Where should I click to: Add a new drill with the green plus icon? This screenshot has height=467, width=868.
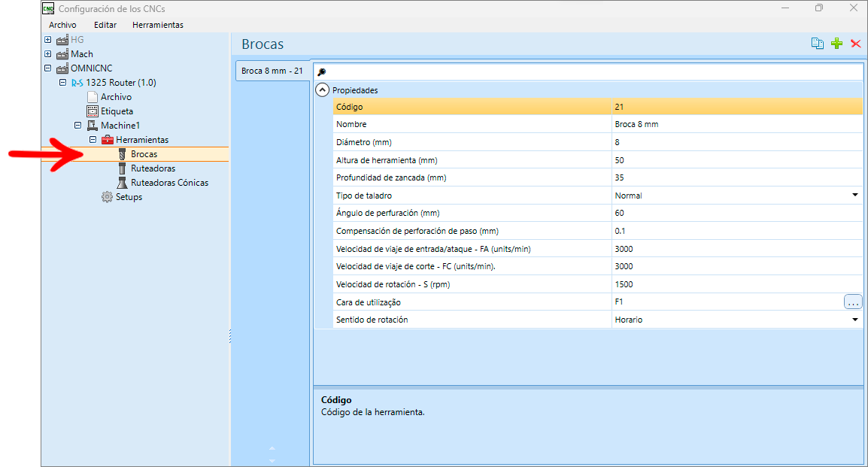pyautogui.click(x=836, y=43)
